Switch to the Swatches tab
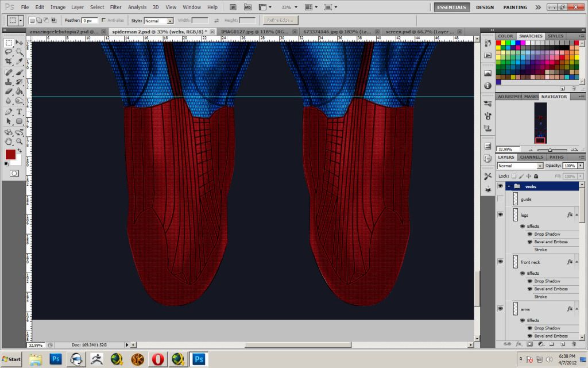 pos(530,36)
